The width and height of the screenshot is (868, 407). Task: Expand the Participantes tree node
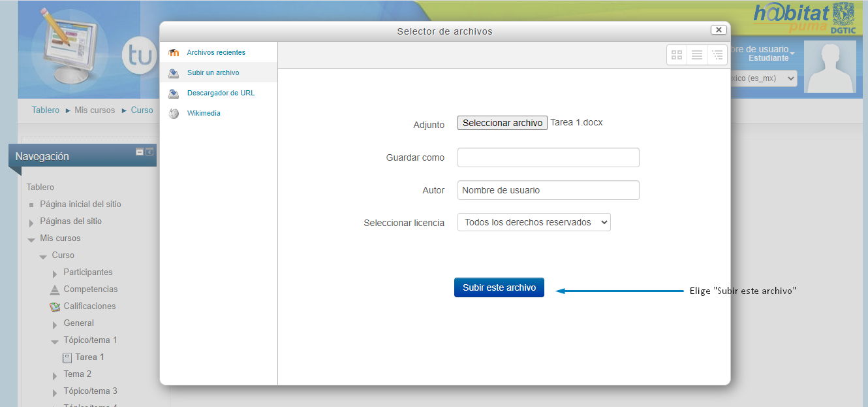[x=55, y=273]
